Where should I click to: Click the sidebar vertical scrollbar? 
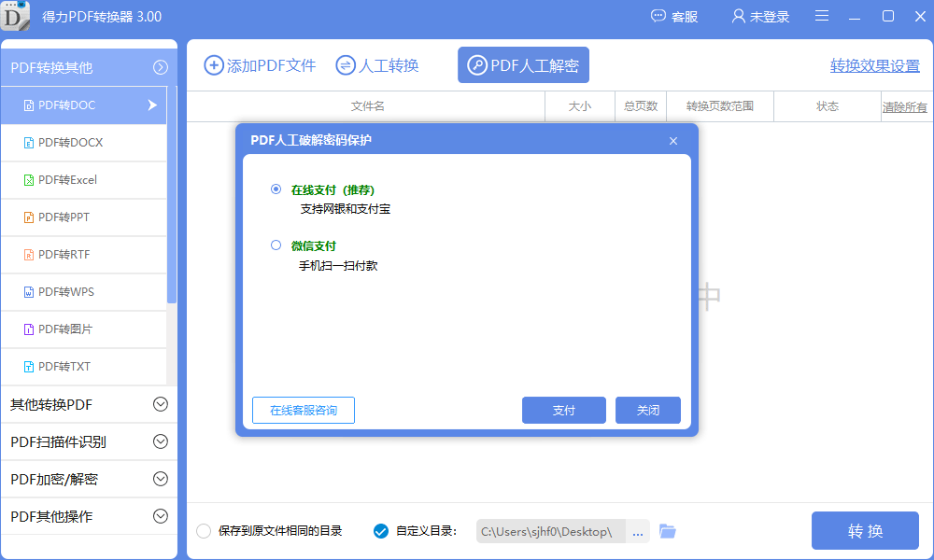click(x=172, y=195)
